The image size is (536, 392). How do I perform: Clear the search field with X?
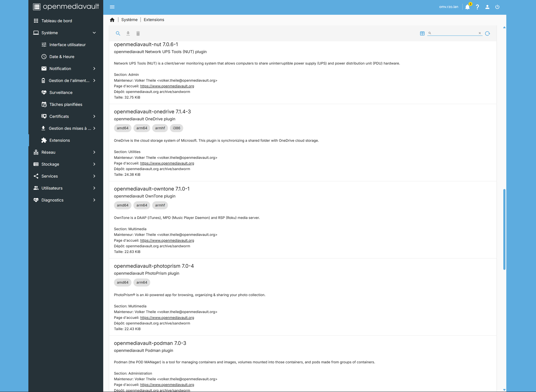click(x=480, y=33)
